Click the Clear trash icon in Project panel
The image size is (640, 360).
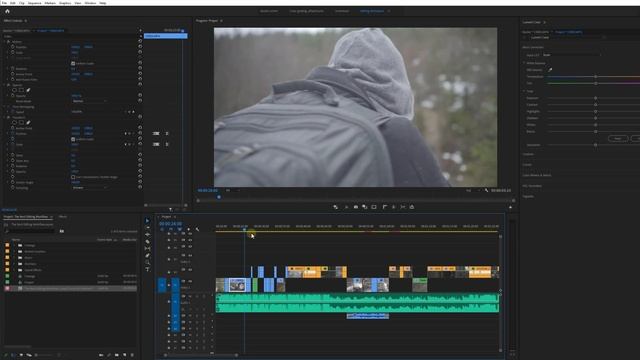click(x=132, y=355)
